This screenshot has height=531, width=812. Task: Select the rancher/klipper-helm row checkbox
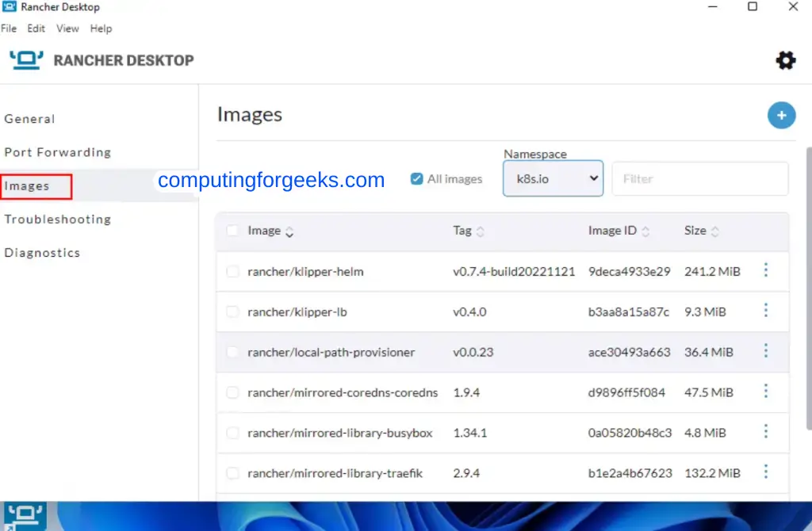click(x=232, y=272)
